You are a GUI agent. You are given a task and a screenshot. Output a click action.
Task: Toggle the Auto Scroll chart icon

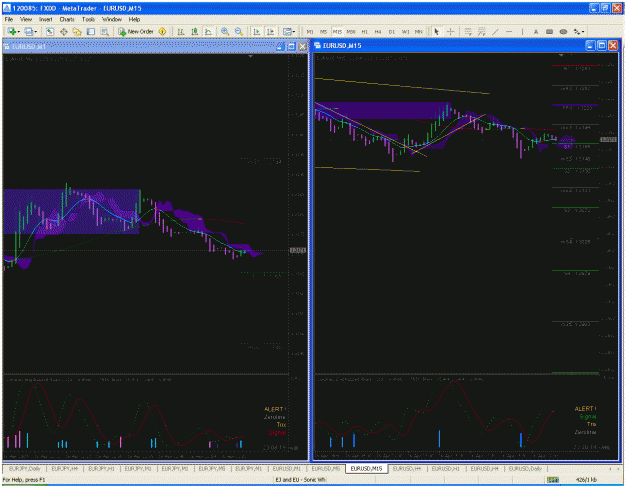pyautogui.click(x=257, y=31)
